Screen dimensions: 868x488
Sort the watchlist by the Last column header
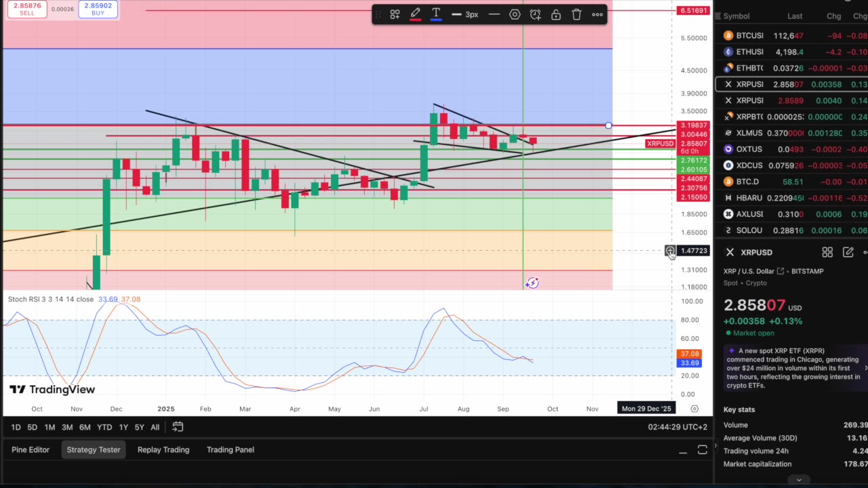pyautogui.click(x=795, y=16)
